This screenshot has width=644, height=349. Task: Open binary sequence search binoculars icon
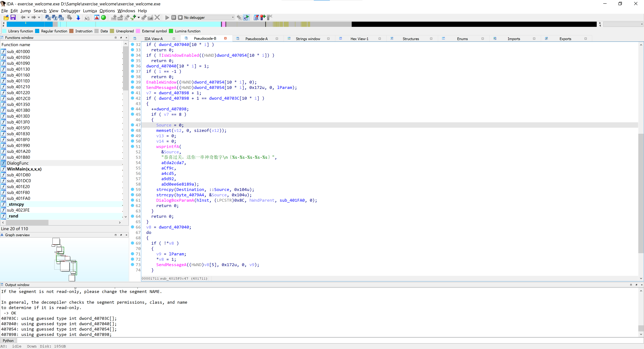(61, 17)
